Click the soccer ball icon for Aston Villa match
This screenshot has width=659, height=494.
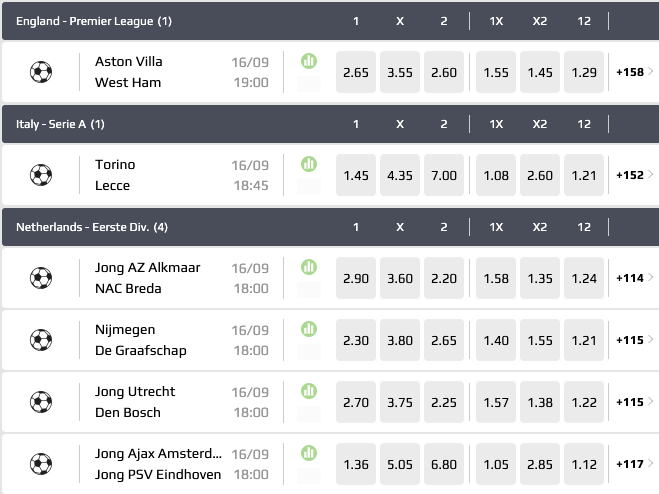(41, 72)
